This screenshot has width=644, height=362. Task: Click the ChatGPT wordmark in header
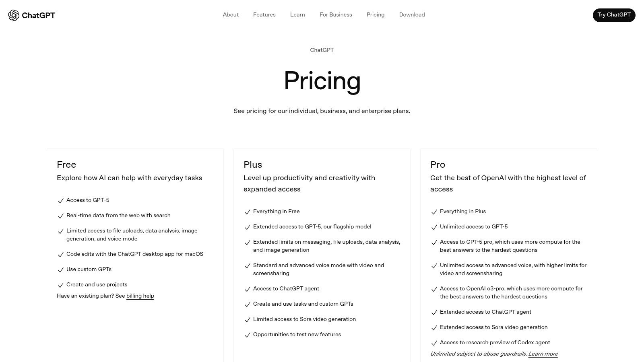38,15
